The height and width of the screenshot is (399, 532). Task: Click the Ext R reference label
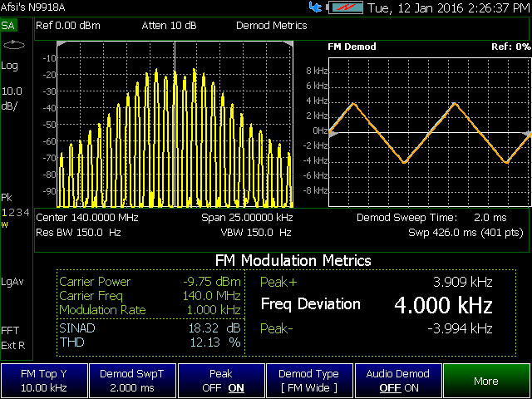click(13, 346)
